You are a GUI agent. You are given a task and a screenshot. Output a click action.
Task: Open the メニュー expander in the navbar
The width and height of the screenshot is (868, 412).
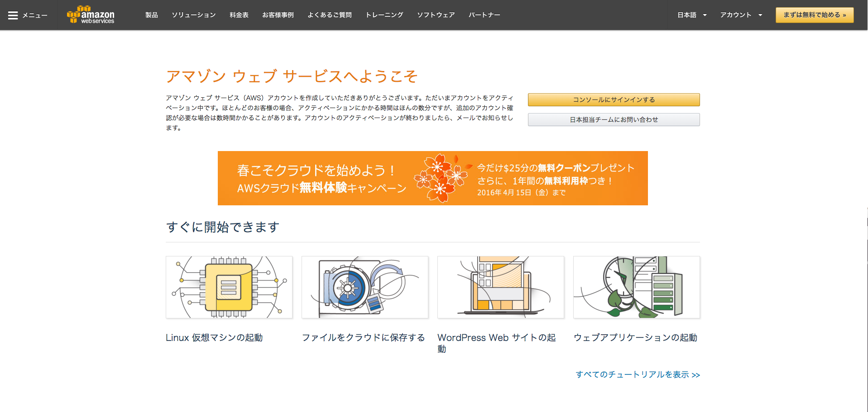tap(34, 14)
